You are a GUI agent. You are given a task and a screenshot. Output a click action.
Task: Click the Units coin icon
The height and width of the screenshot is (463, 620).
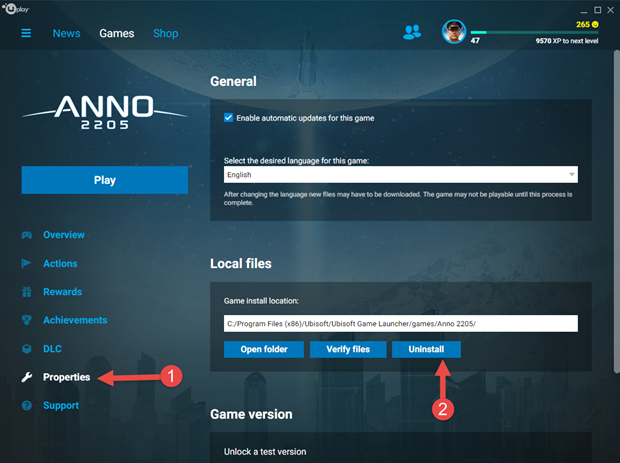595,25
